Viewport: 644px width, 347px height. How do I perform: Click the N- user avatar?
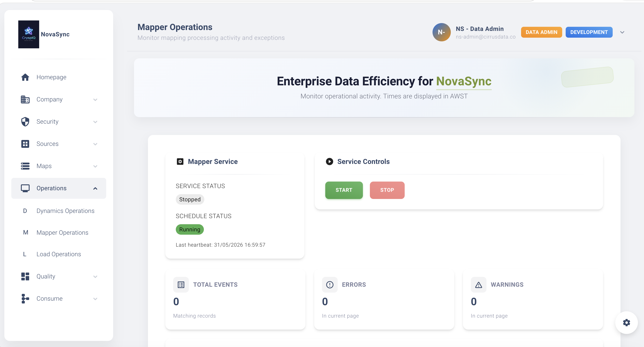pyautogui.click(x=441, y=32)
